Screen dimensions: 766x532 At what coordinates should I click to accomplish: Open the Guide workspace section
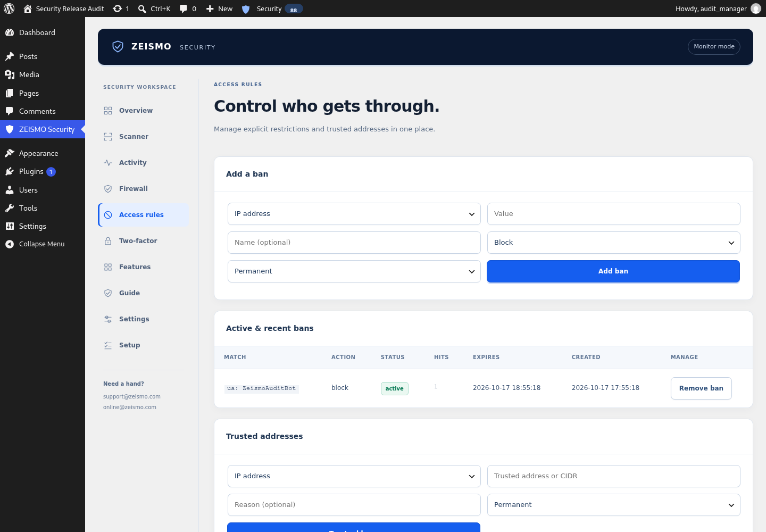(144, 293)
